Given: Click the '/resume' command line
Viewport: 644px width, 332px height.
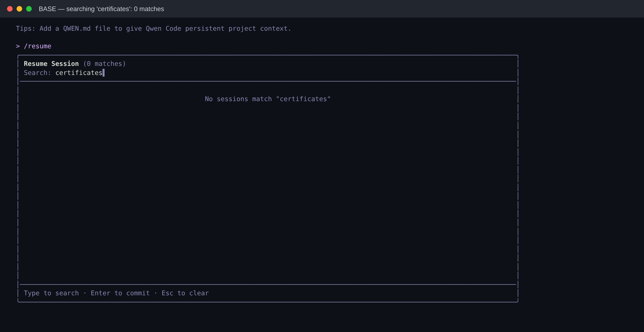Looking at the screenshot, I should (x=34, y=46).
